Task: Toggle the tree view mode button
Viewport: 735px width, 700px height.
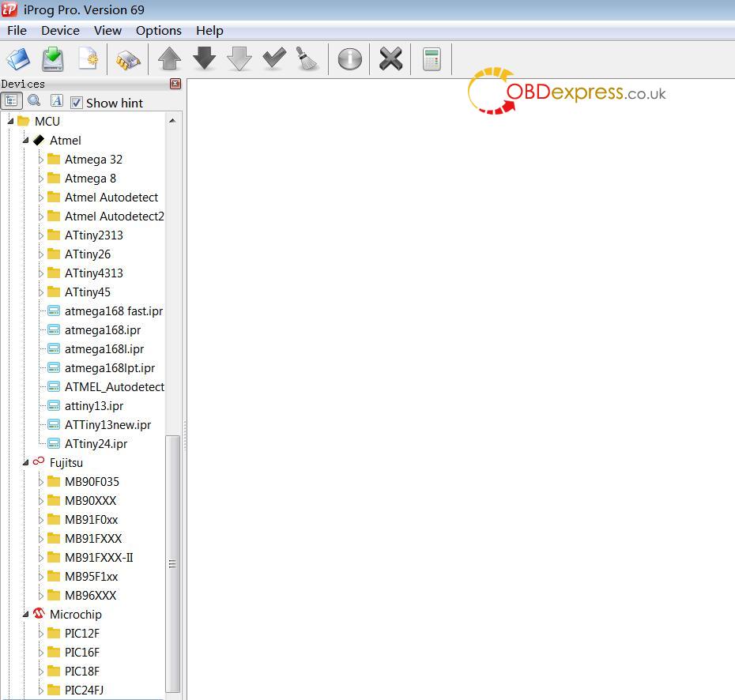Action: point(11,101)
